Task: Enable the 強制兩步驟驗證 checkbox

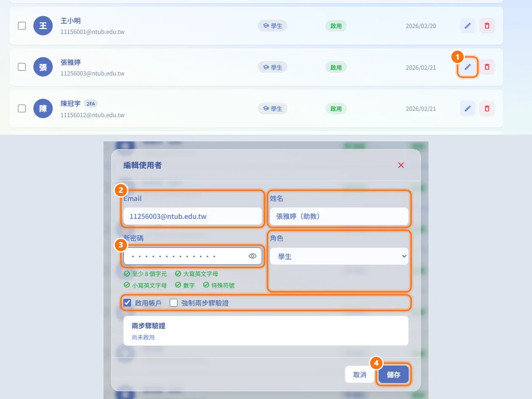Action: point(174,303)
